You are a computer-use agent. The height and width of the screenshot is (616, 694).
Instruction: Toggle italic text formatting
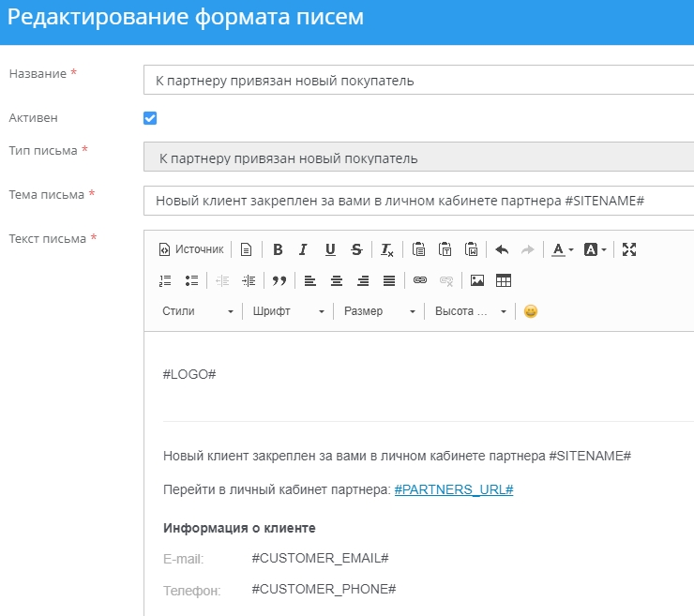pyautogui.click(x=303, y=249)
